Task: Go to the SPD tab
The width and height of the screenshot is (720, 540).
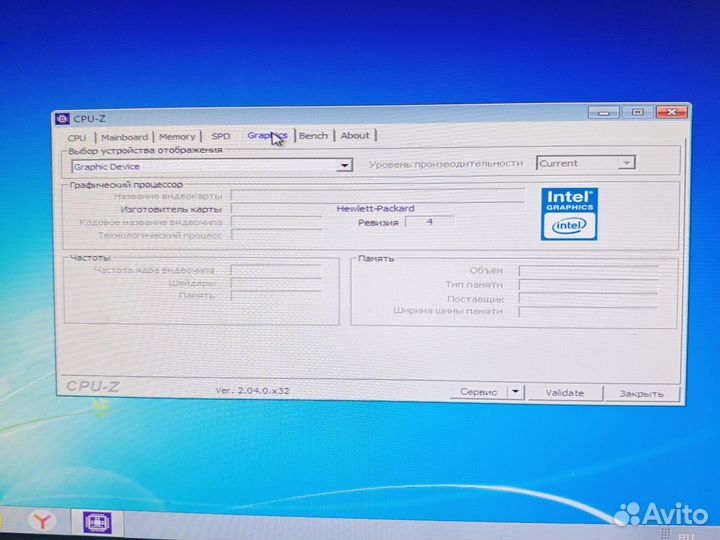Action: point(220,136)
